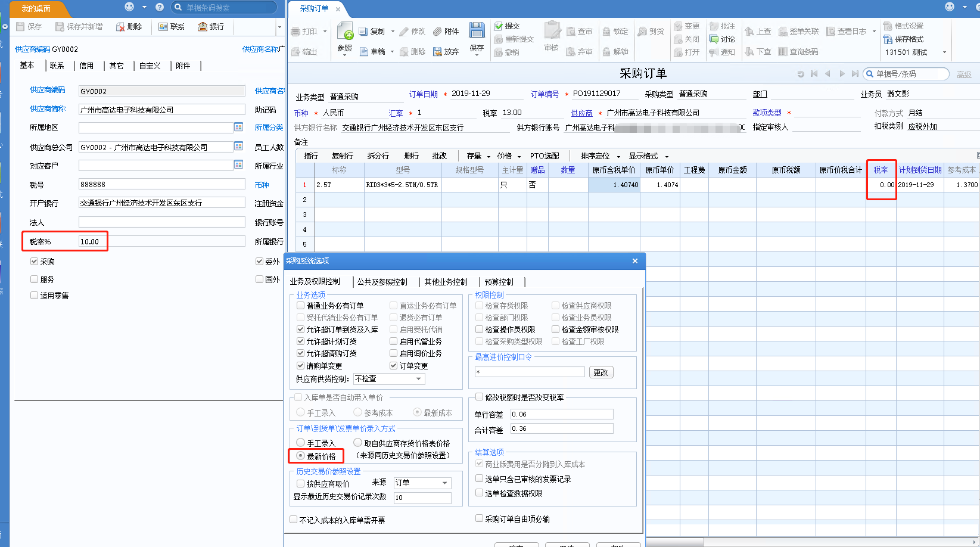Click the 保存 save icon in purchase order toolbar

click(477, 31)
